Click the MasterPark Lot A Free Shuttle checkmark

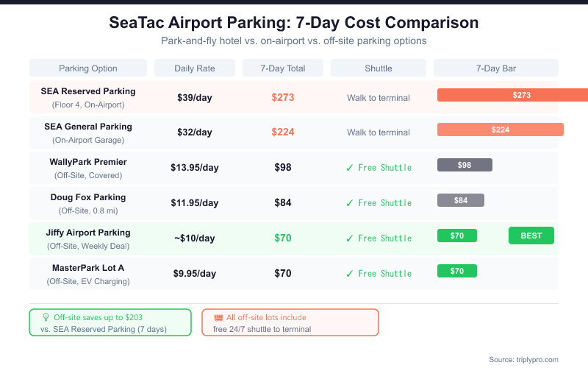pos(350,274)
